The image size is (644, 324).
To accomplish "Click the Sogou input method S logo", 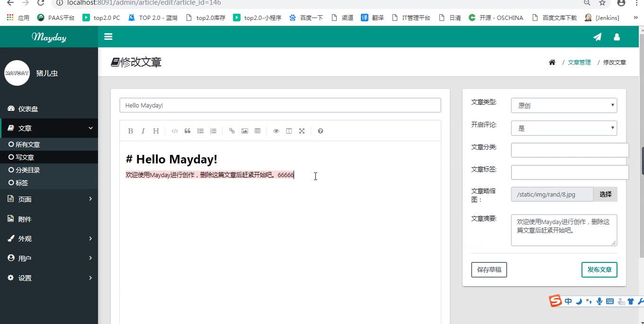I will click(x=555, y=301).
